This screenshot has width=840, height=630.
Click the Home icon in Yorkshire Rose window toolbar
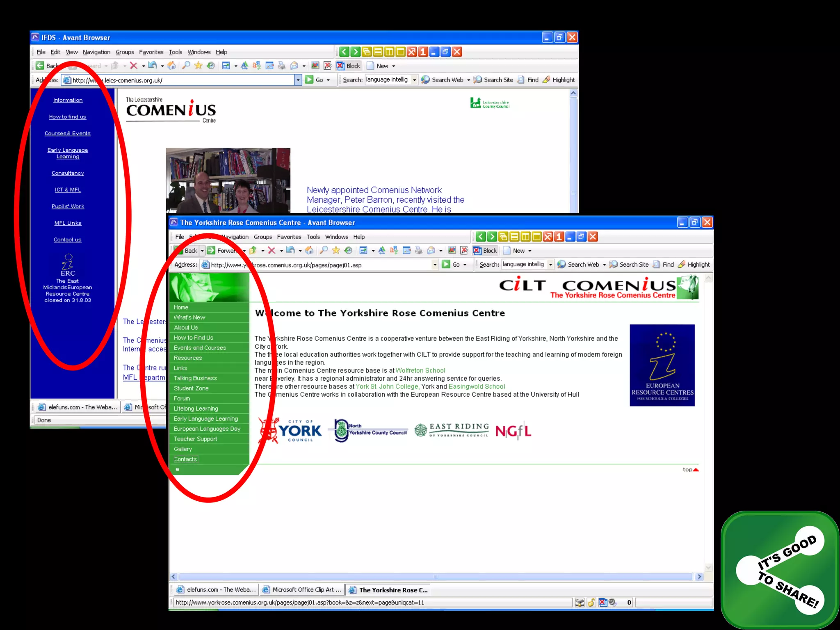point(310,251)
